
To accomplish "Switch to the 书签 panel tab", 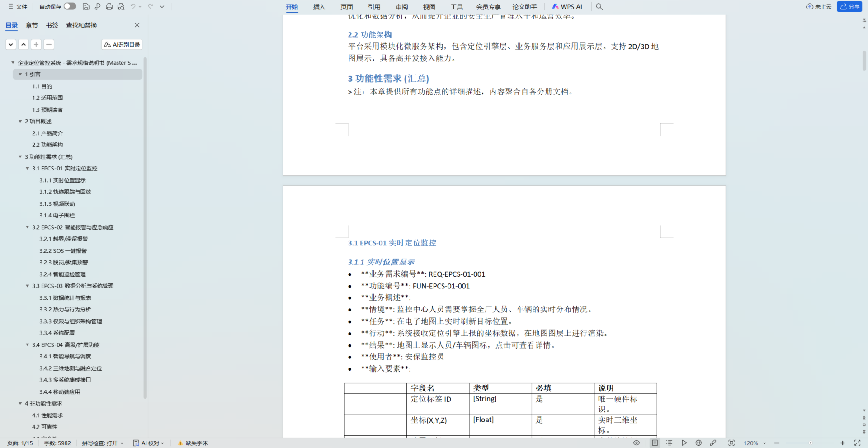I will pyautogui.click(x=52, y=25).
